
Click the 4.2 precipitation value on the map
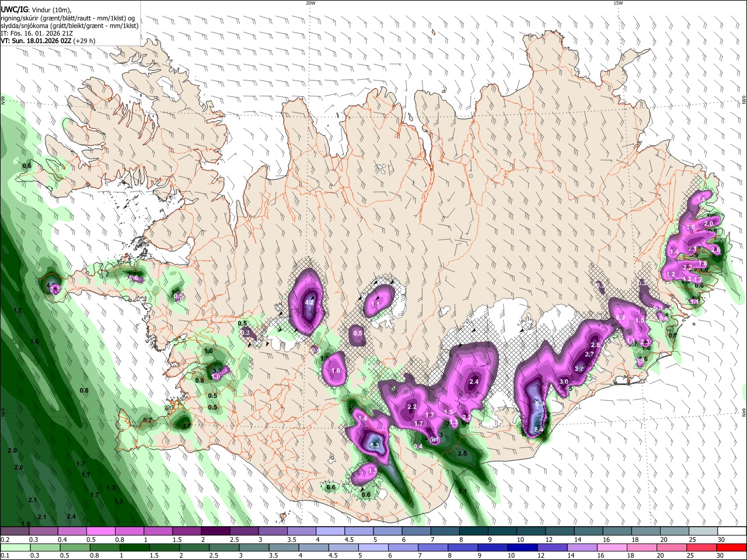[x=310, y=302]
